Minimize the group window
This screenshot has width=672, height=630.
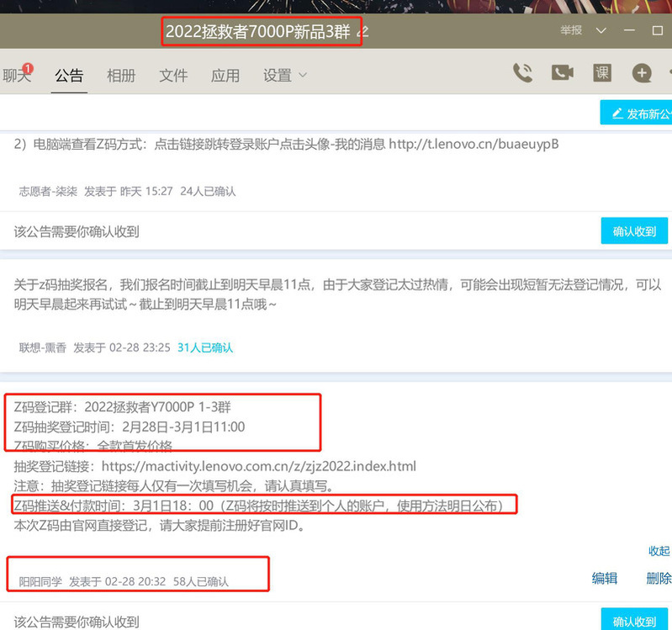(x=629, y=31)
